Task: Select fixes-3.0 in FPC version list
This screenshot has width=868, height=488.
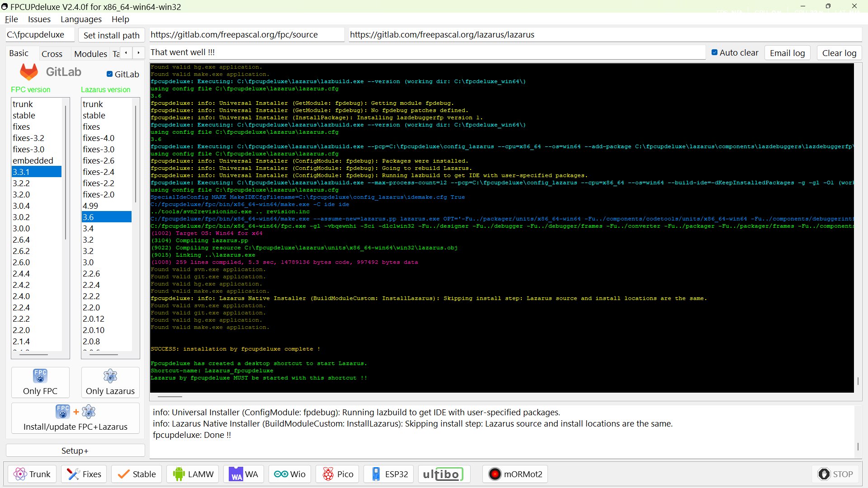Action: (37, 149)
